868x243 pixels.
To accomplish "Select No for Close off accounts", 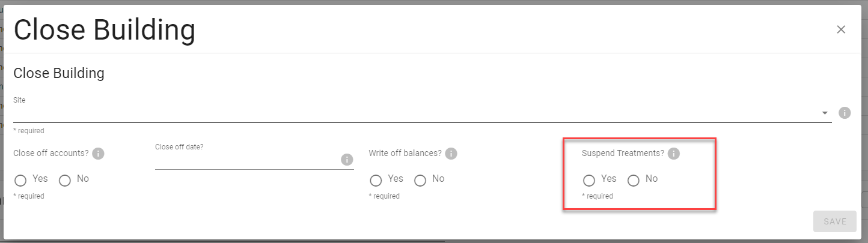I will (65, 180).
